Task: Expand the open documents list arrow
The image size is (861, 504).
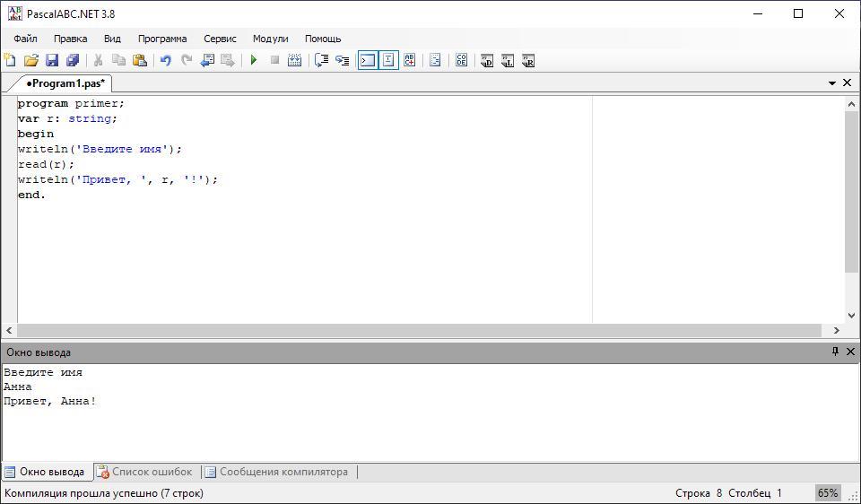Action: [x=832, y=83]
